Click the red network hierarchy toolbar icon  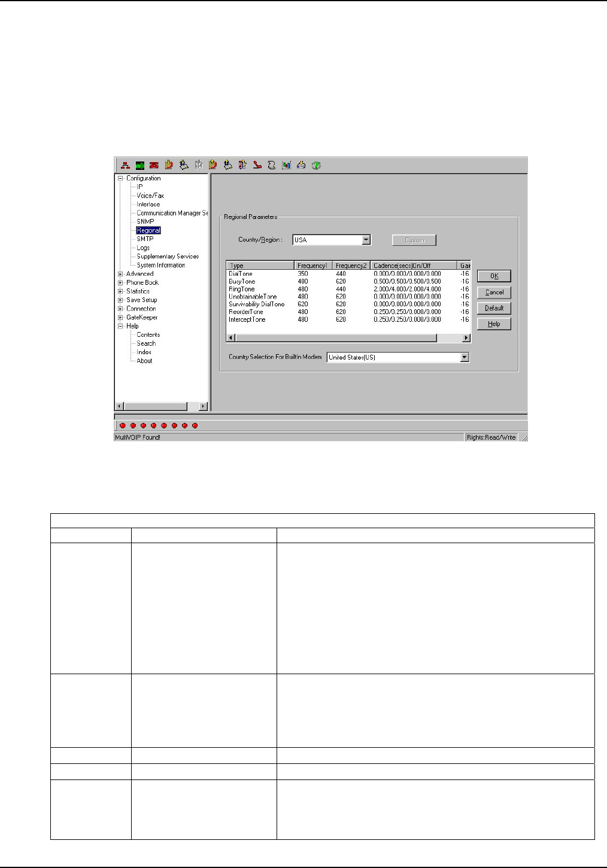pyautogui.click(x=125, y=165)
